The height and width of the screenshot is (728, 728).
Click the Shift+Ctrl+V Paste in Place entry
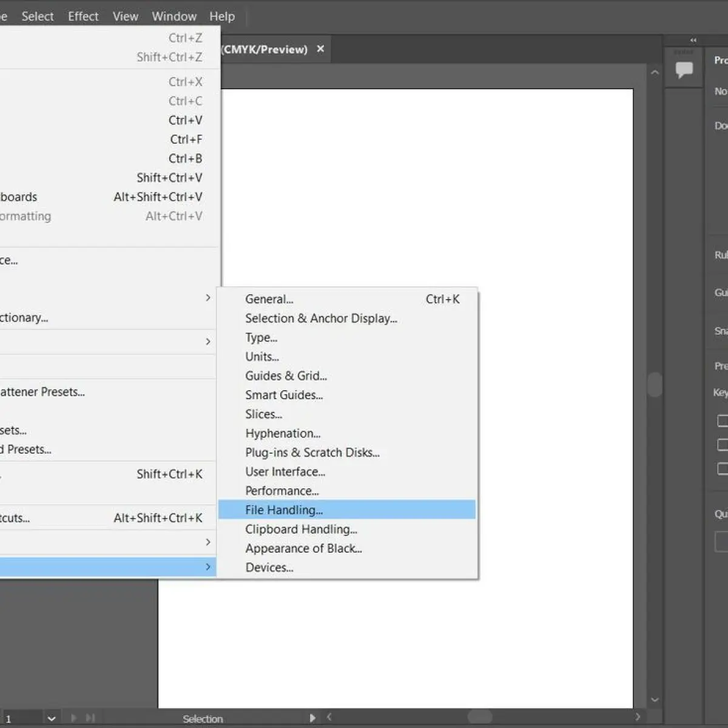108,178
